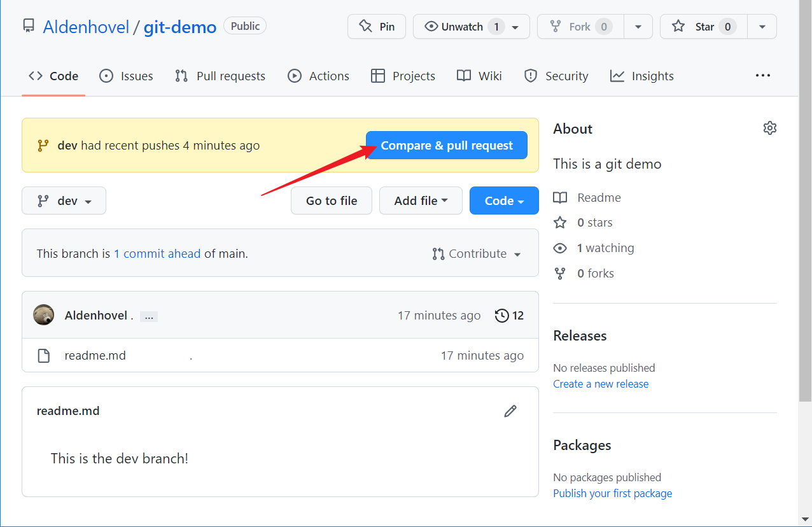View the 0 forks link
812x527 pixels.
pyautogui.click(x=595, y=273)
